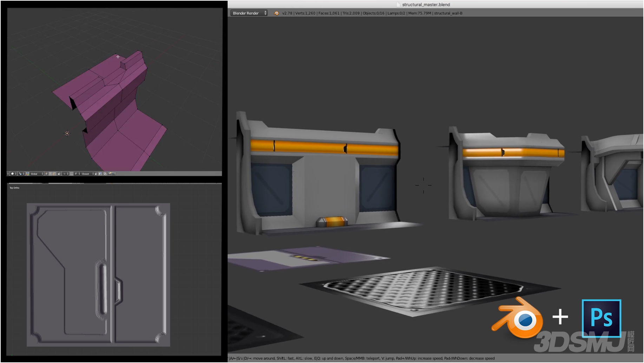644x363 pixels.
Task: Click the 3D cursor in the main viewport
Action: 423,185
